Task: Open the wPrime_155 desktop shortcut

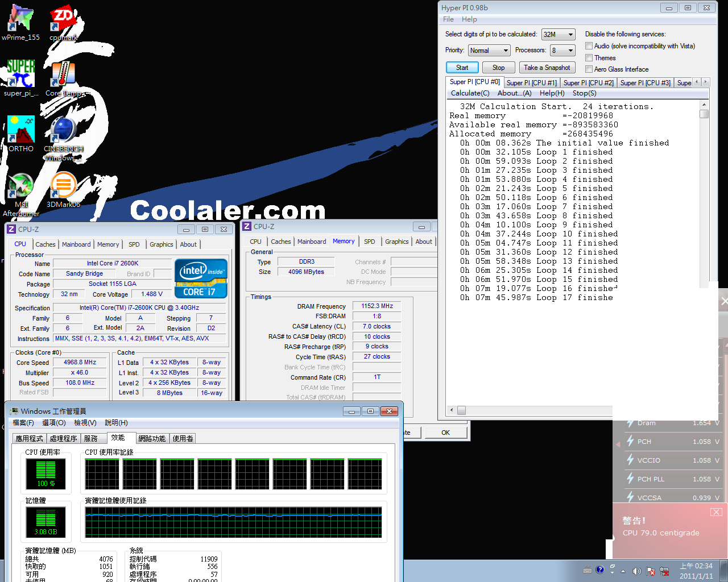Action: point(20,23)
